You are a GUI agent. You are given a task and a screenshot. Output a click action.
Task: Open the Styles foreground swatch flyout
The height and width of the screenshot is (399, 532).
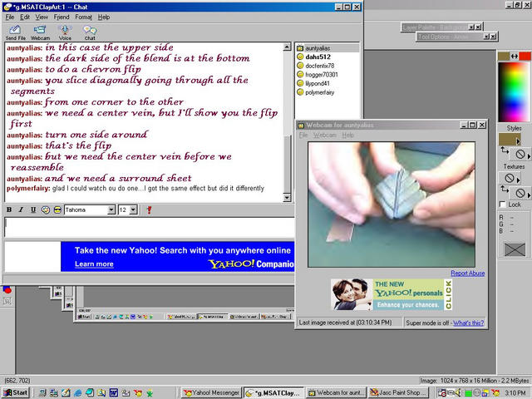coord(510,140)
